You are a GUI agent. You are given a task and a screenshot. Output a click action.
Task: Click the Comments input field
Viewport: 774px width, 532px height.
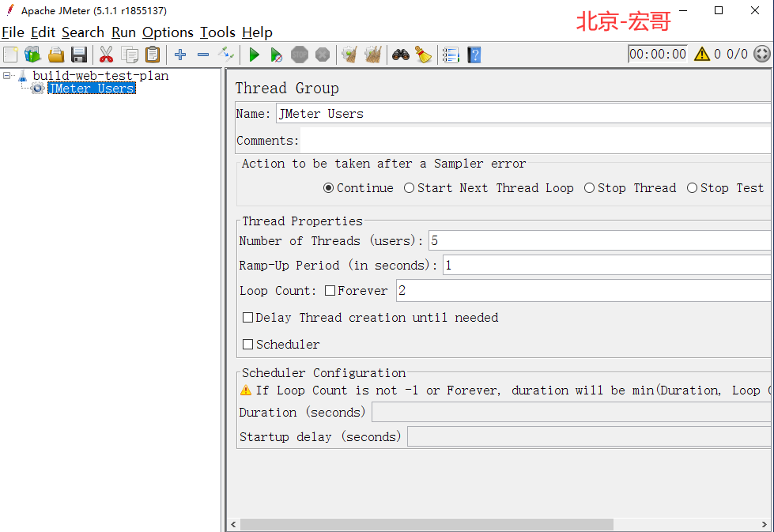coord(535,141)
